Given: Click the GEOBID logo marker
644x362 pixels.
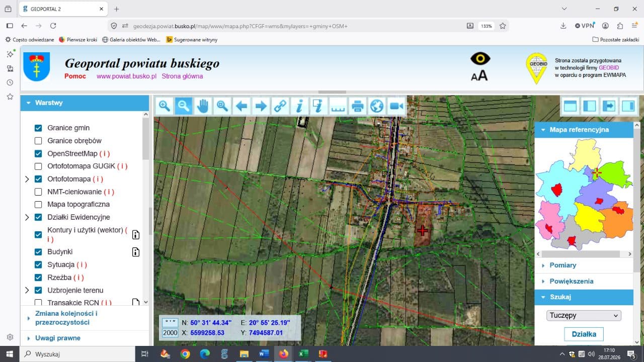Looking at the screenshot, I should point(536,68).
